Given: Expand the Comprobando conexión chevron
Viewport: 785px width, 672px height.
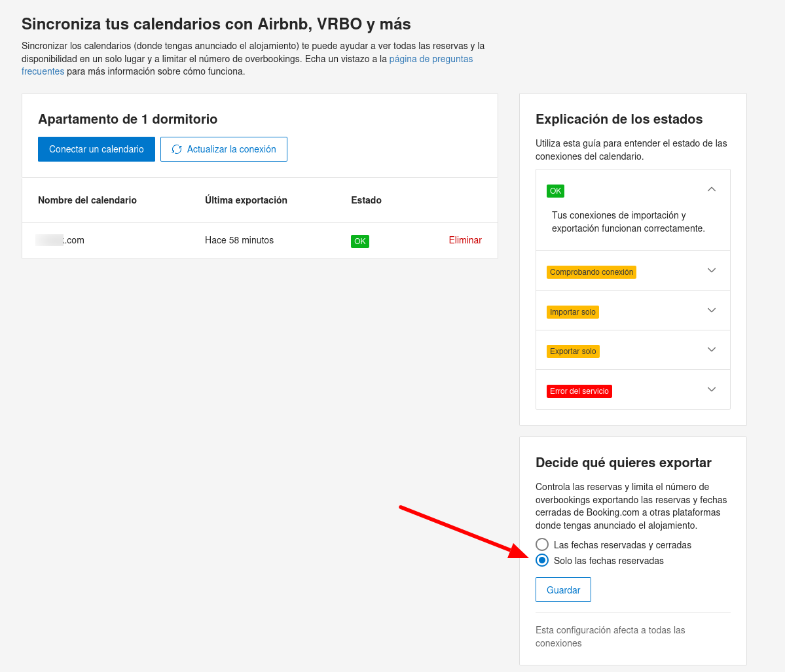Looking at the screenshot, I should click(x=712, y=270).
